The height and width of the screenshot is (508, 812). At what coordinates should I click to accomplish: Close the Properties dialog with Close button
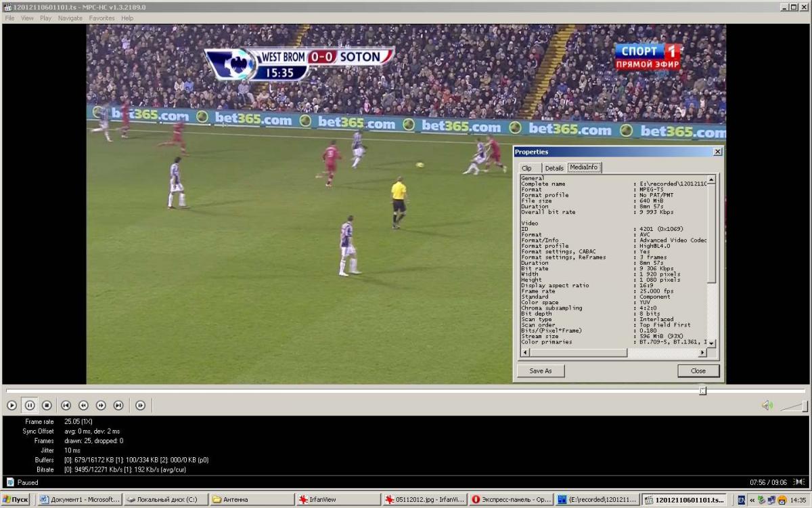click(698, 371)
